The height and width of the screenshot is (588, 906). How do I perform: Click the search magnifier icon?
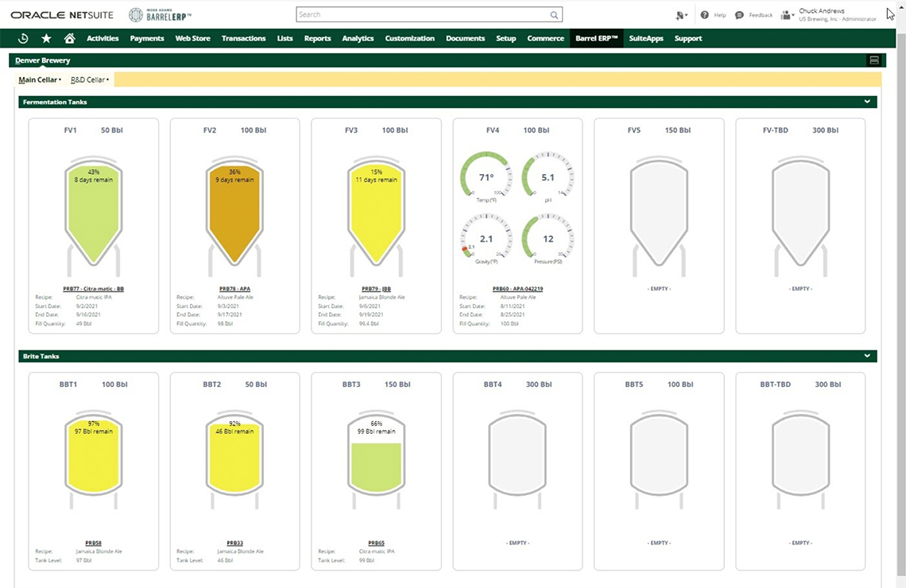coord(554,14)
